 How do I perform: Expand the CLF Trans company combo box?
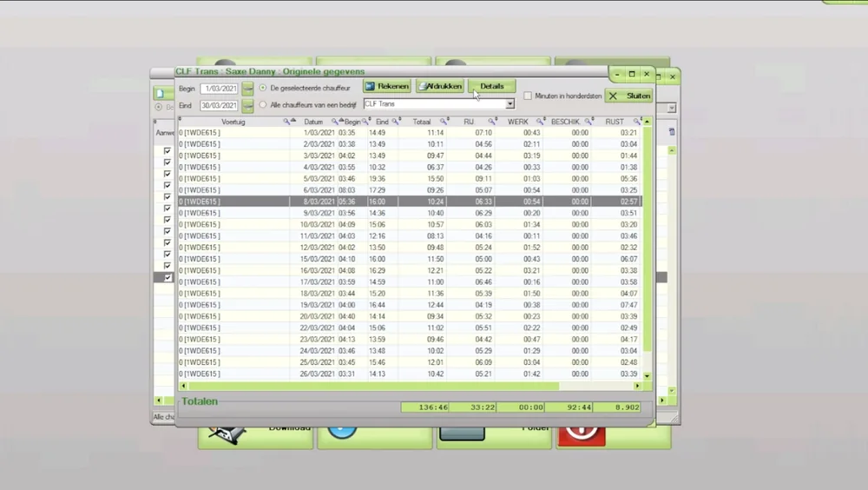coord(510,103)
